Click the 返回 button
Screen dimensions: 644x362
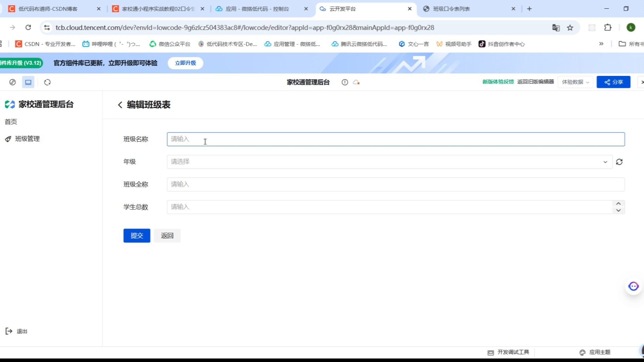click(167, 235)
